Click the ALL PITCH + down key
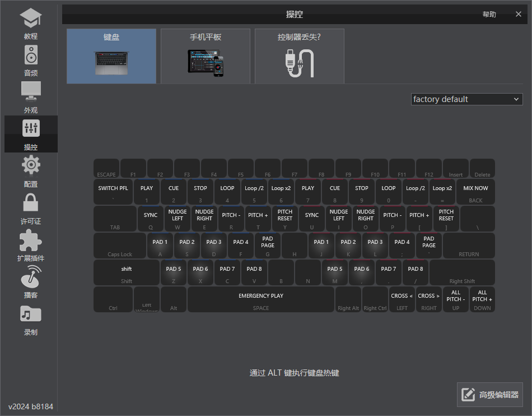The height and width of the screenshot is (416, 532). click(x=482, y=299)
